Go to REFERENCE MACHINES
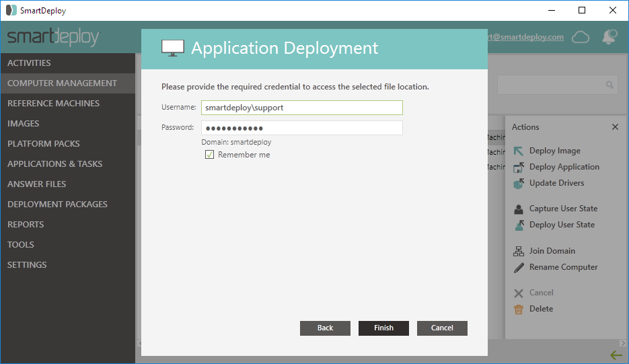This screenshot has height=364, width=629. click(68, 103)
